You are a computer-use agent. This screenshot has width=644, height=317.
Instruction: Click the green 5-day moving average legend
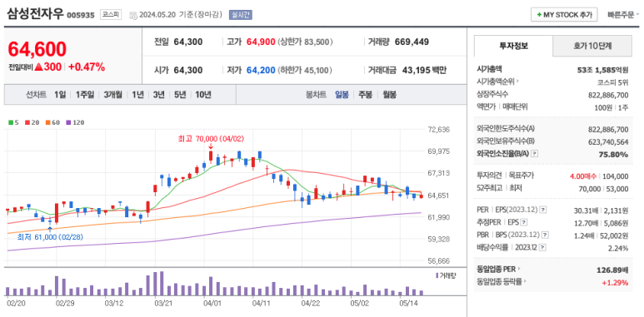[13, 122]
